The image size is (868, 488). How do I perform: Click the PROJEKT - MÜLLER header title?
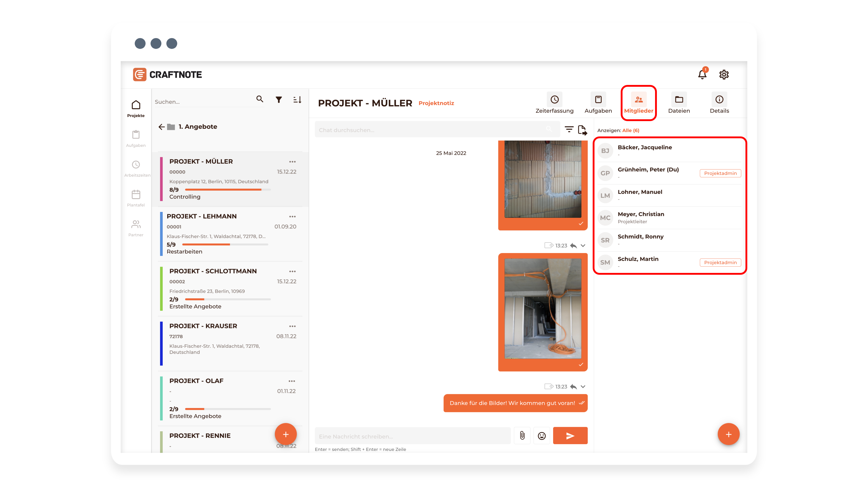(x=365, y=103)
